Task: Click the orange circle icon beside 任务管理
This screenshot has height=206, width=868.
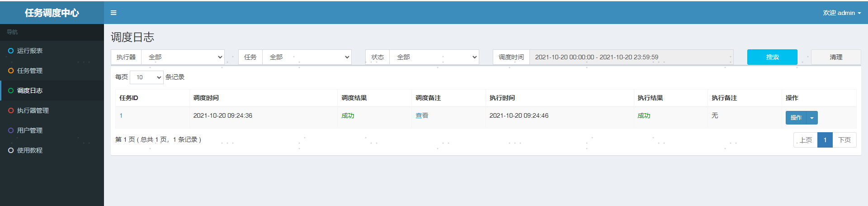Action: point(11,71)
